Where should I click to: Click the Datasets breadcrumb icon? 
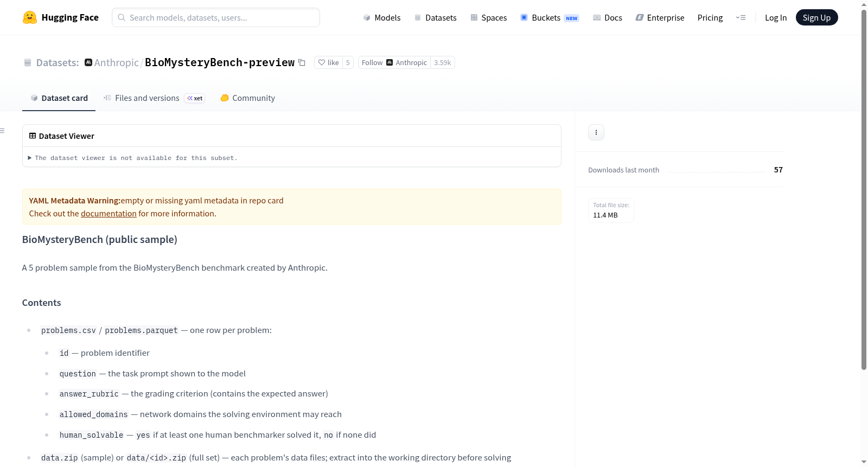[28, 63]
